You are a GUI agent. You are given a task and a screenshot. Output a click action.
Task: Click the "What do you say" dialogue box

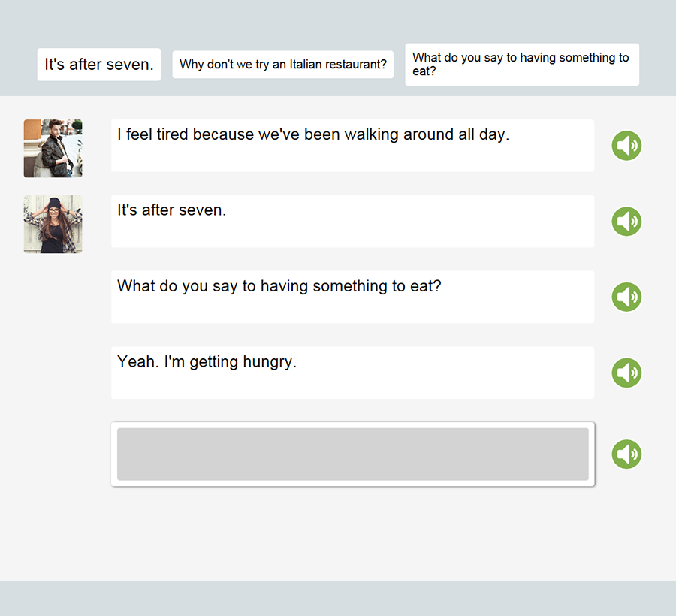pyautogui.click(x=353, y=297)
